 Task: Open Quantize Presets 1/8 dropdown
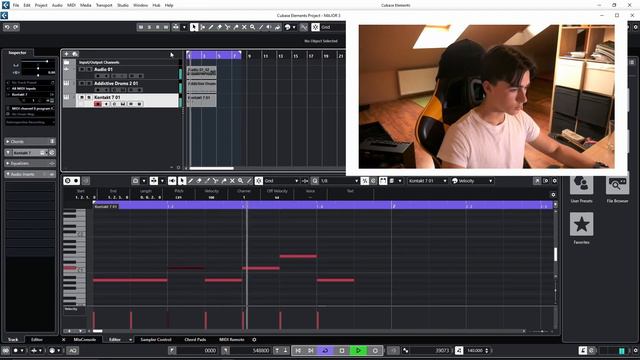[x=339, y=181]
